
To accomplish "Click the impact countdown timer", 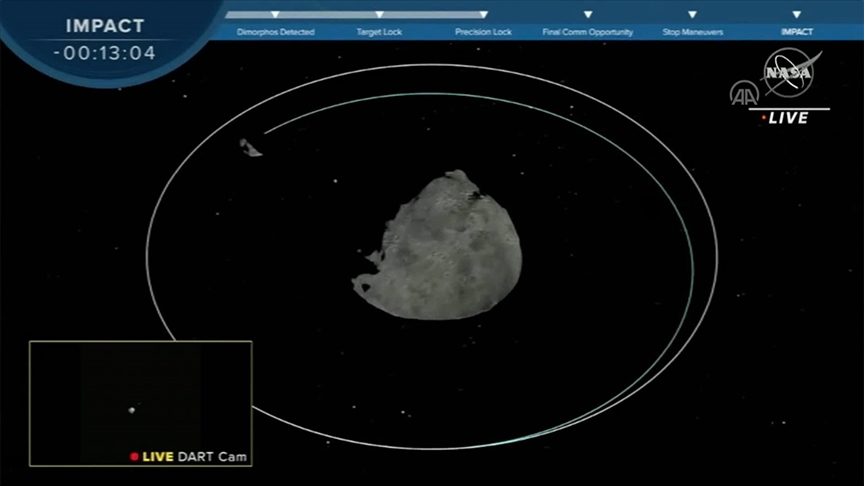I will [x=105, y=53].
